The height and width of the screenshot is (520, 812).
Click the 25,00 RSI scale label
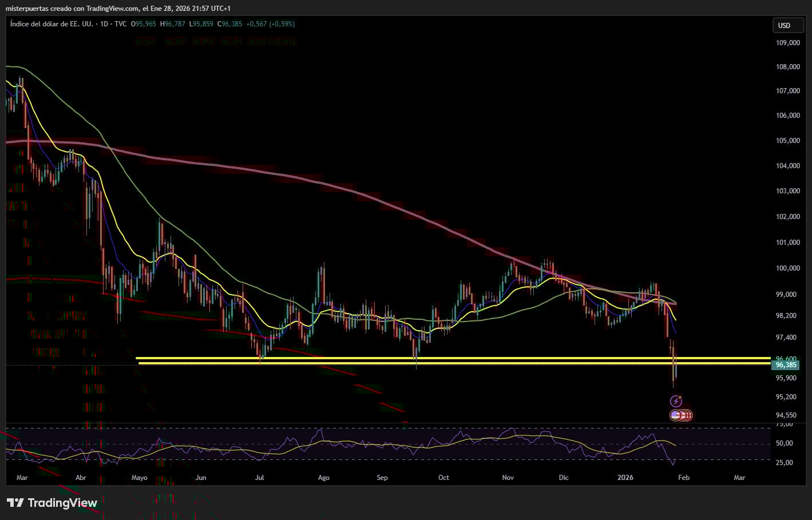[x=784, y=463]
